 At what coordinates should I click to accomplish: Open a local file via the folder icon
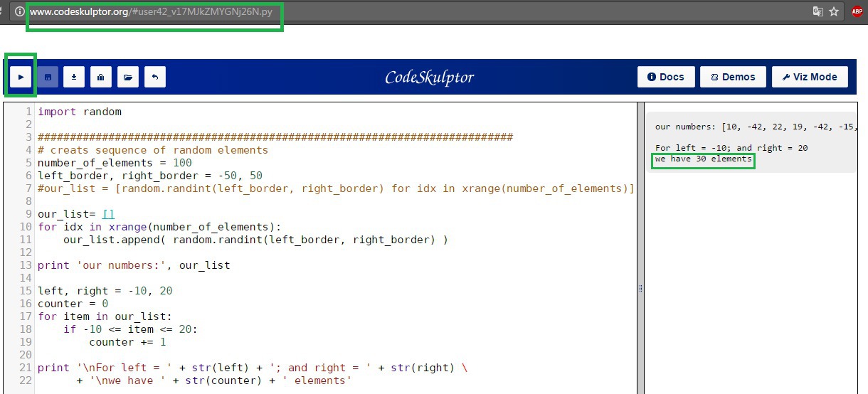click(127, 77)
